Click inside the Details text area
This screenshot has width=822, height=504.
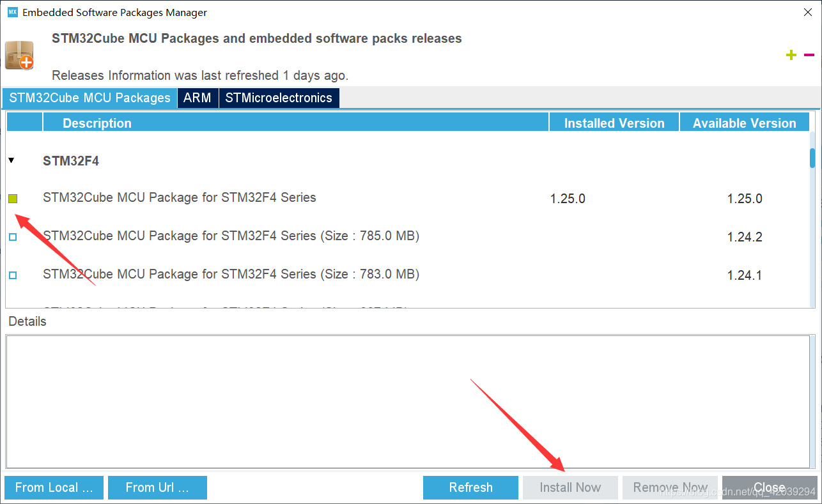pos(408,401)
